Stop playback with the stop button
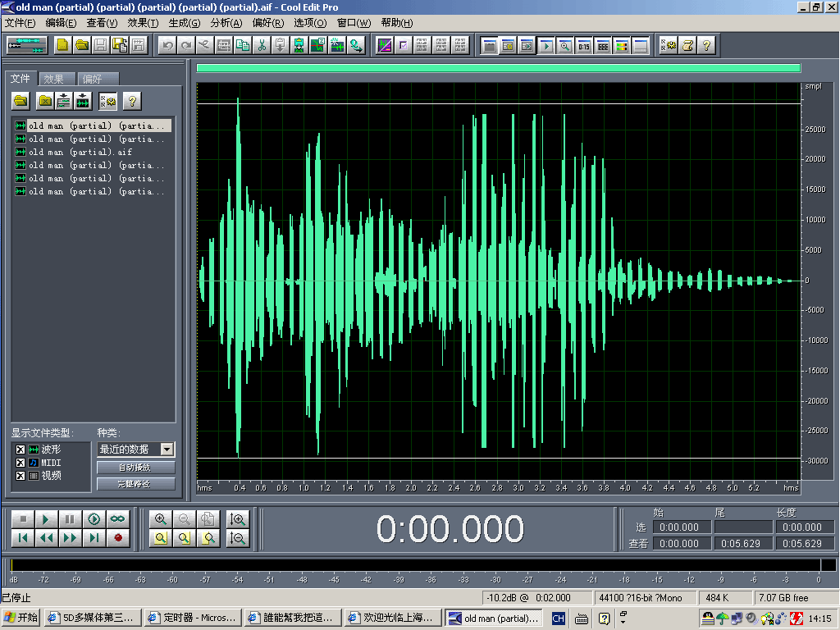Screen dimensions: 840x630 23,518
